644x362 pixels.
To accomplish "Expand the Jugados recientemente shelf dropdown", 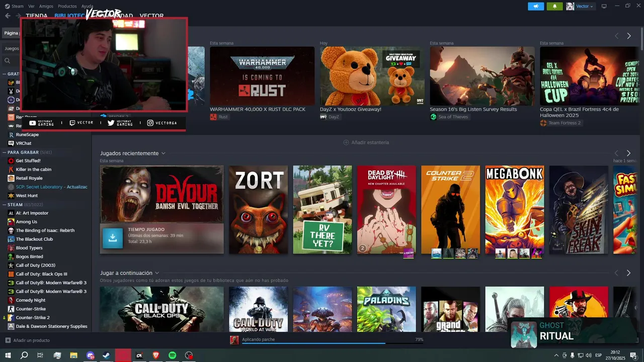I will pyautogui.click(x=164, y=153).
